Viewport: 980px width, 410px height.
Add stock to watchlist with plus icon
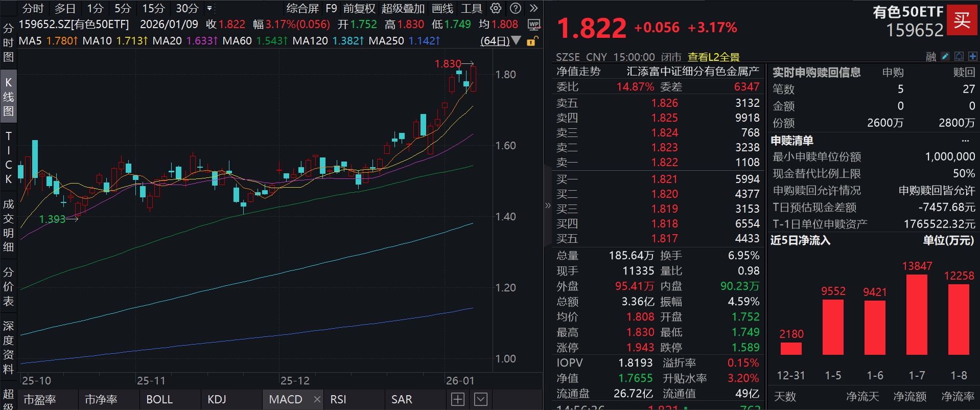click(x=973, y=56)
